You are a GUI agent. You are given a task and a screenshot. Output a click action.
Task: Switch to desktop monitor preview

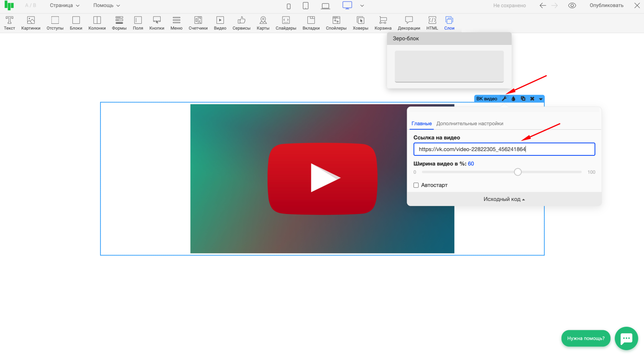pyautogui.click(x=347, y=5)
